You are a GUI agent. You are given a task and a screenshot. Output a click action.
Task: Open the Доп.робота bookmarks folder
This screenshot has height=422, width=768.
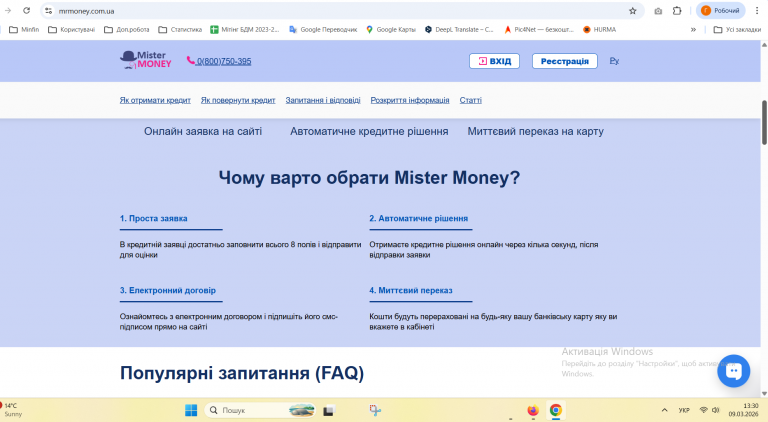127,29
